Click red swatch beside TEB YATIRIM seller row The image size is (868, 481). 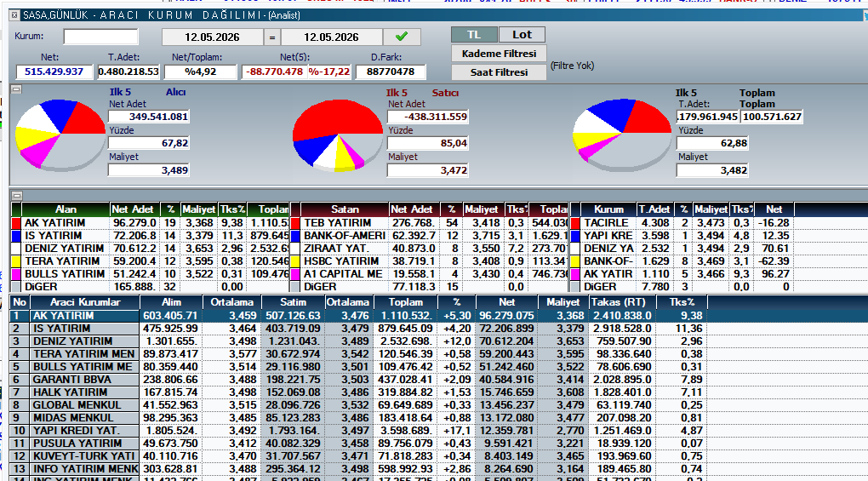click(295, 223)
